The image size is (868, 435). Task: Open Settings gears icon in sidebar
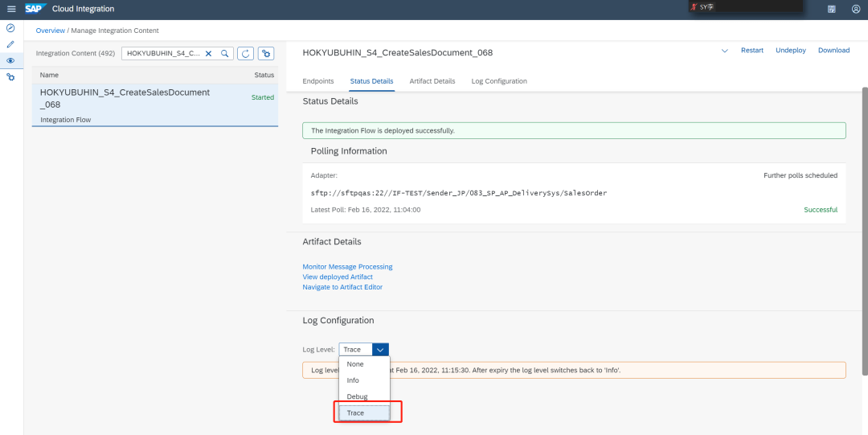click(10, 77)
